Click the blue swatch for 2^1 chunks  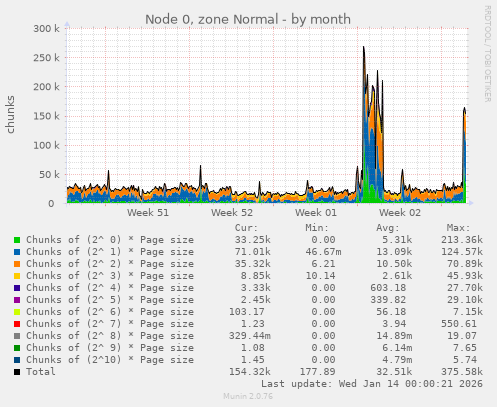pyautogui.click(x=17, y=252)
